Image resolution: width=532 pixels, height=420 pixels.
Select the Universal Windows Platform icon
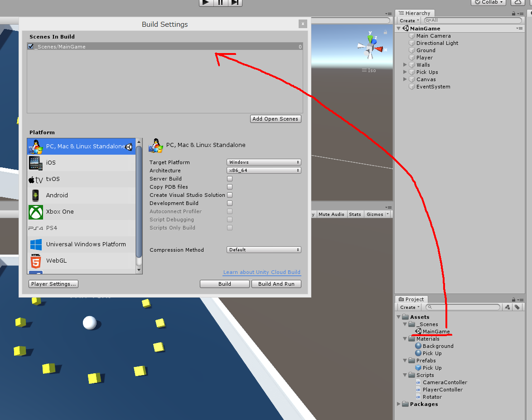click(x=36, y=244)
